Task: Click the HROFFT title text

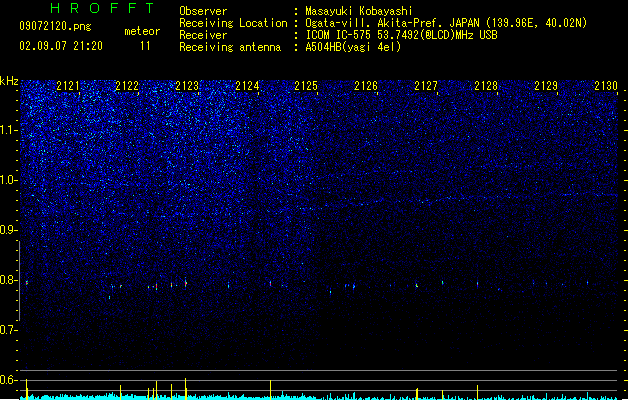Action: tap(102, 8)
